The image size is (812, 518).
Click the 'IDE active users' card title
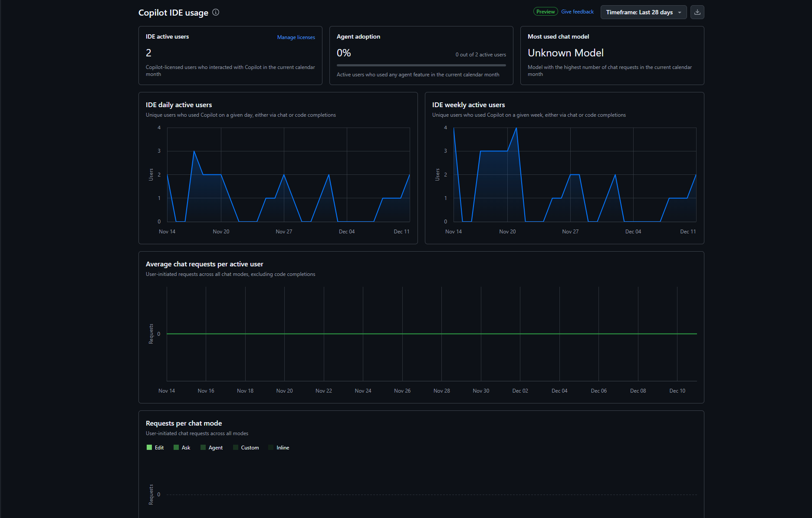pos(167,37)
